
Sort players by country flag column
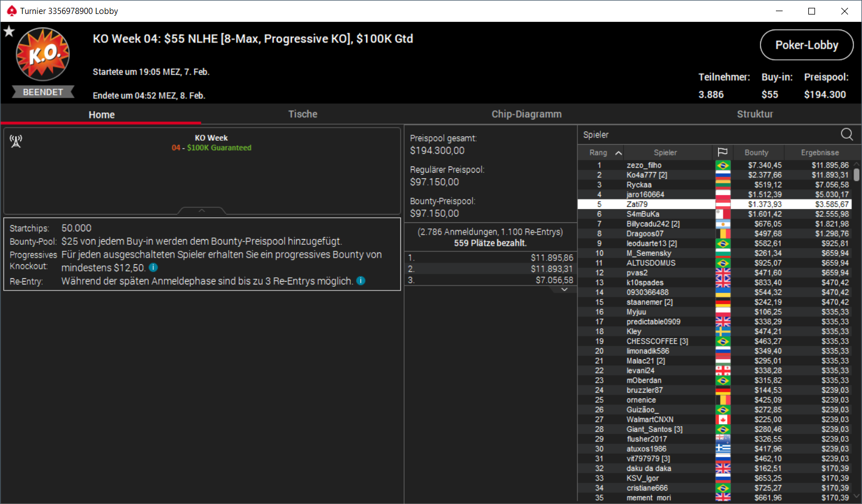coord(722,152)
